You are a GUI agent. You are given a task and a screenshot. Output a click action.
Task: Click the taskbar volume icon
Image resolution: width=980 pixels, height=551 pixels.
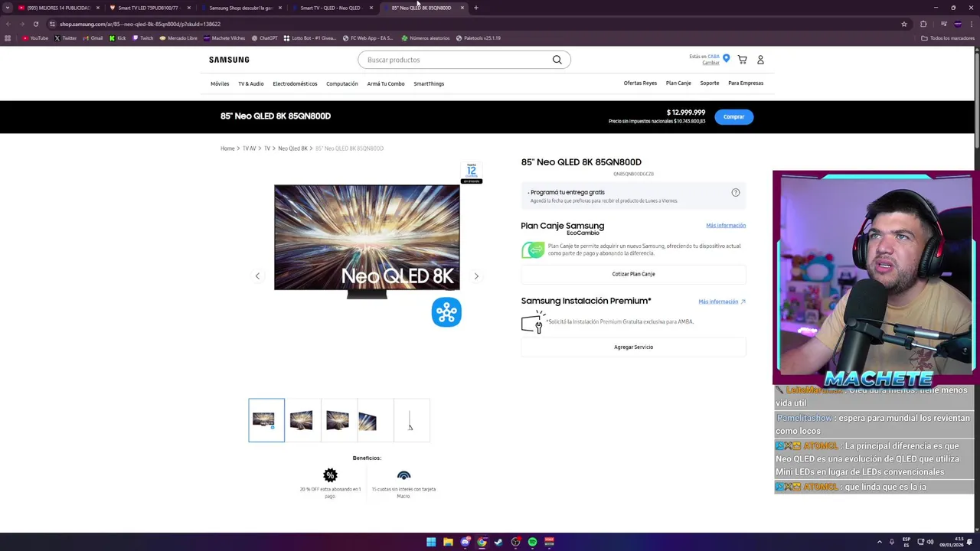pyautogui.click(x=930, y=542)
